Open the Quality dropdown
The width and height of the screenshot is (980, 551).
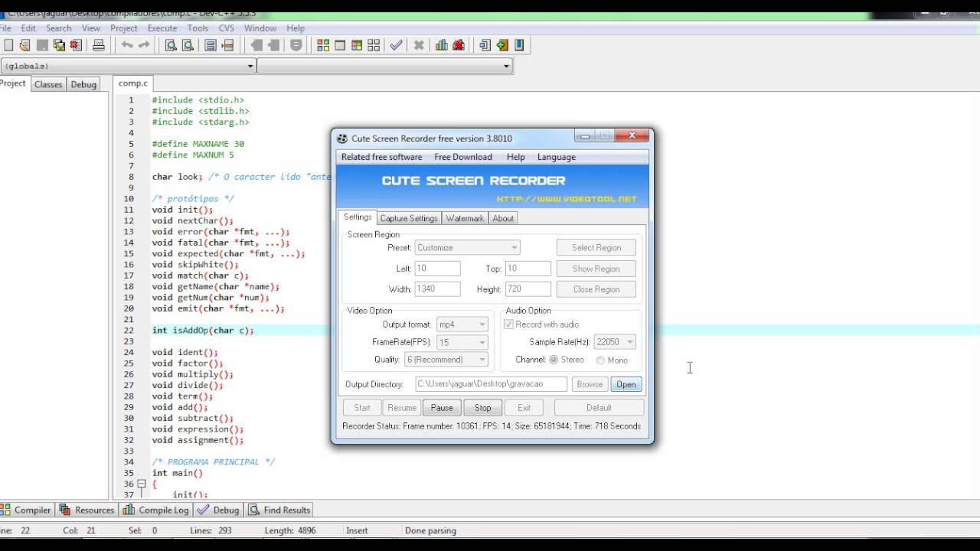coord(446,360)
